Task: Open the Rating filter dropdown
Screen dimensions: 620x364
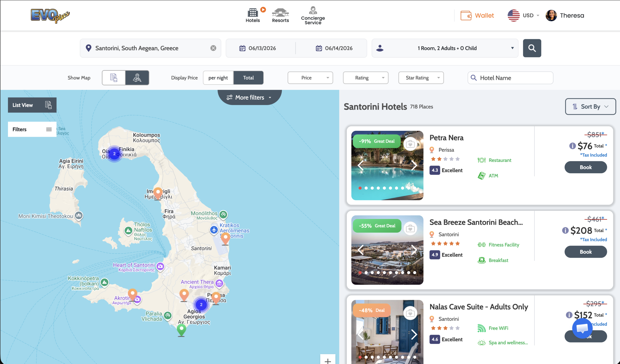Action: point(365,78)
